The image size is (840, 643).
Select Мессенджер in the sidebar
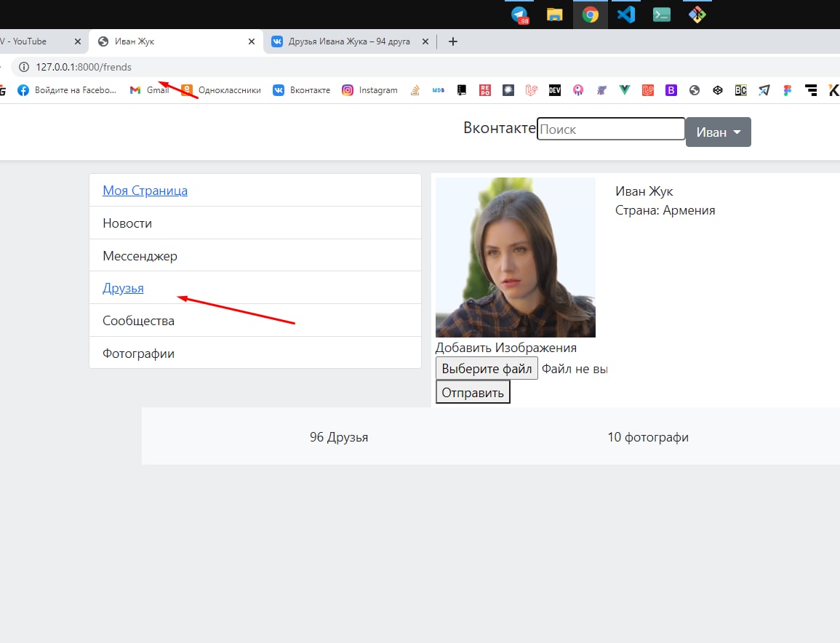[255, 255]
